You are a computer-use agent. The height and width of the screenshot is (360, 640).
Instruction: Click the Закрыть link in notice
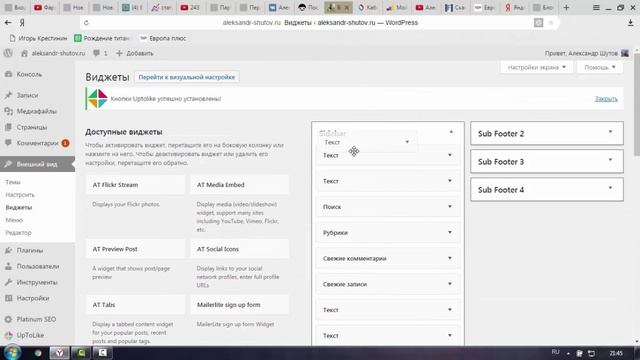point(606,99)
